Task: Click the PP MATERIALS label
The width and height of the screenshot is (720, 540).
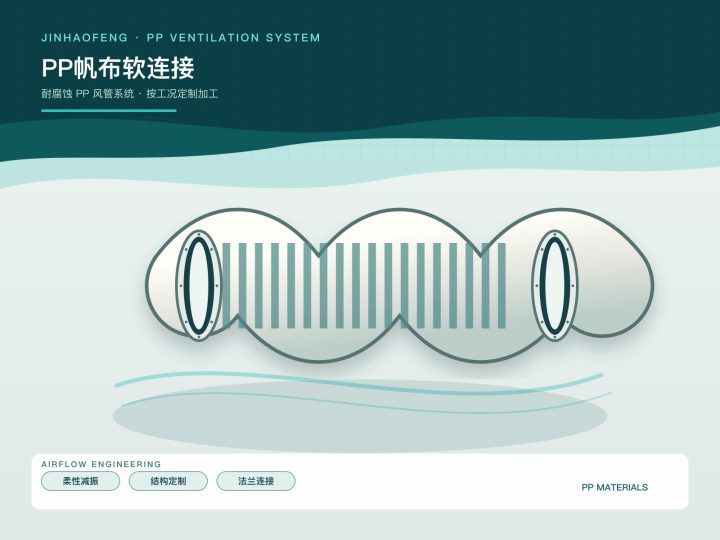Action: pos(614,487)
